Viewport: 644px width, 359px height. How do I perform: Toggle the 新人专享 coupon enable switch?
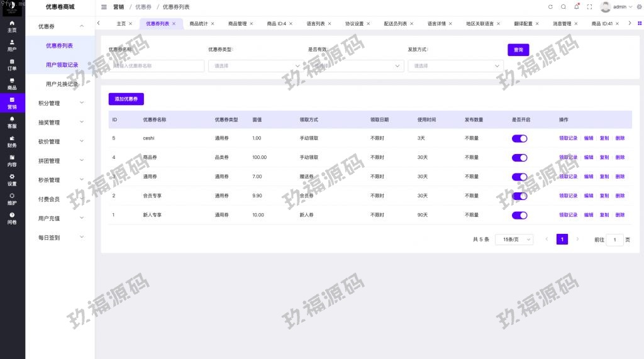519,216
